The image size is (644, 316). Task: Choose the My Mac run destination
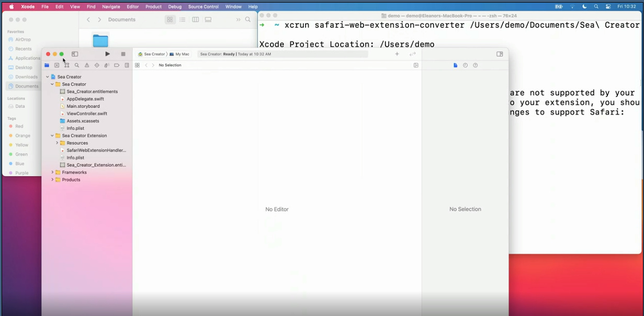pos(179,54)
